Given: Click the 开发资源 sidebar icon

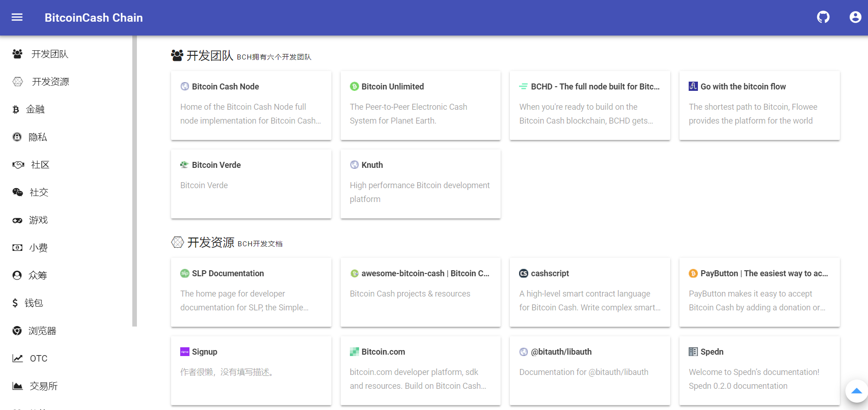Looking at the screenshot, I should point(18,82).
